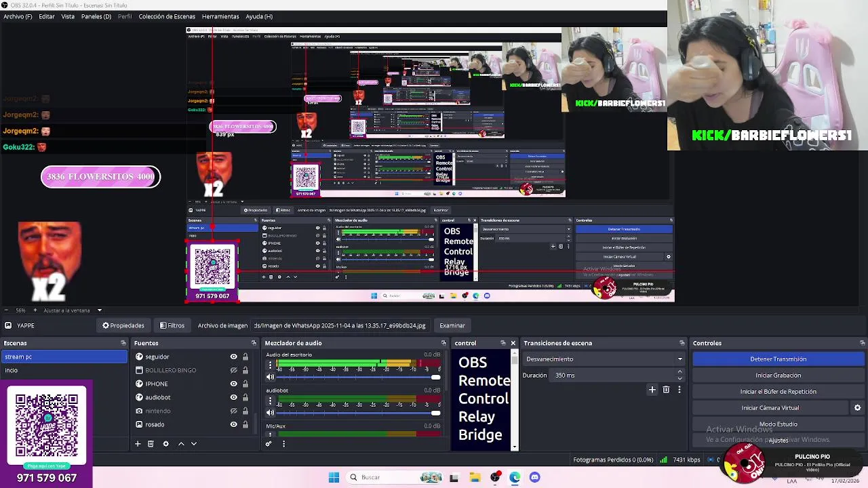The width and height of the screenshot is (868, 488).
Task: Open the Vista menu
Action: [68, 16]
